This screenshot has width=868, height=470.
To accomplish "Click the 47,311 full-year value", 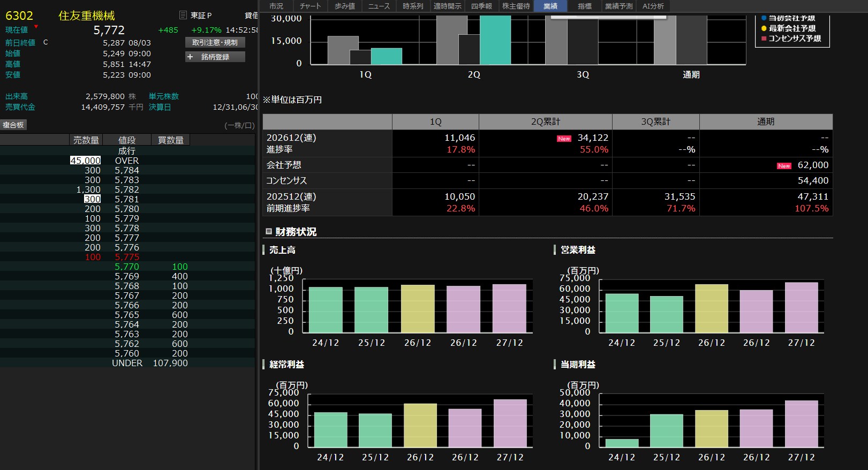I will [x=813, y=196].
